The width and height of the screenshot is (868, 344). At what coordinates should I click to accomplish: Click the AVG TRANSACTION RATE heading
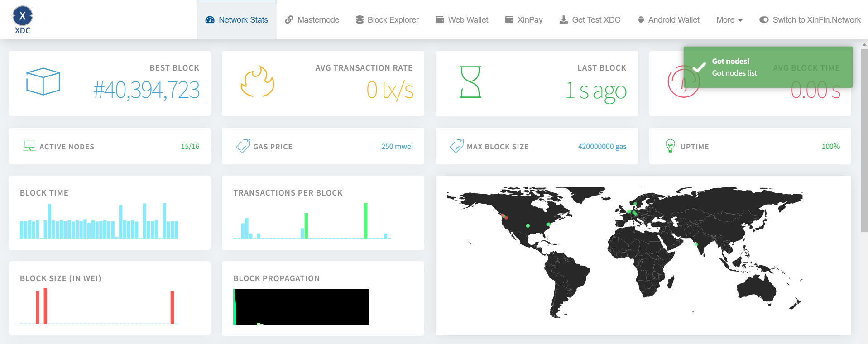click(x=364, y=68)
